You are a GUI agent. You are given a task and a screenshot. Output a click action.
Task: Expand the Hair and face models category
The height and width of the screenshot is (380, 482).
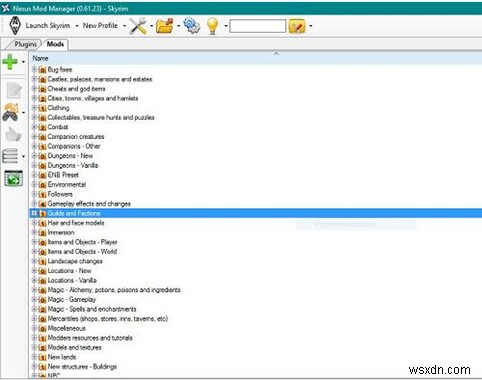point(34,223)
